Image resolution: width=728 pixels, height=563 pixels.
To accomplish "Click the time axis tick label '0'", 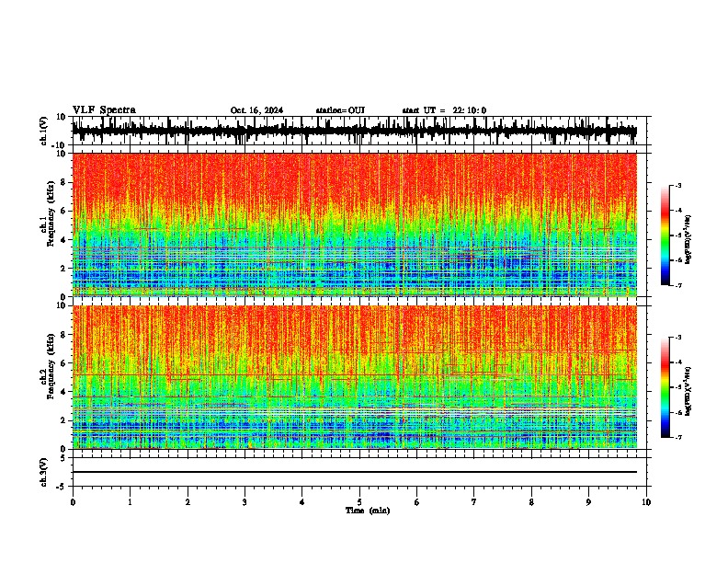I will point(73,502).
